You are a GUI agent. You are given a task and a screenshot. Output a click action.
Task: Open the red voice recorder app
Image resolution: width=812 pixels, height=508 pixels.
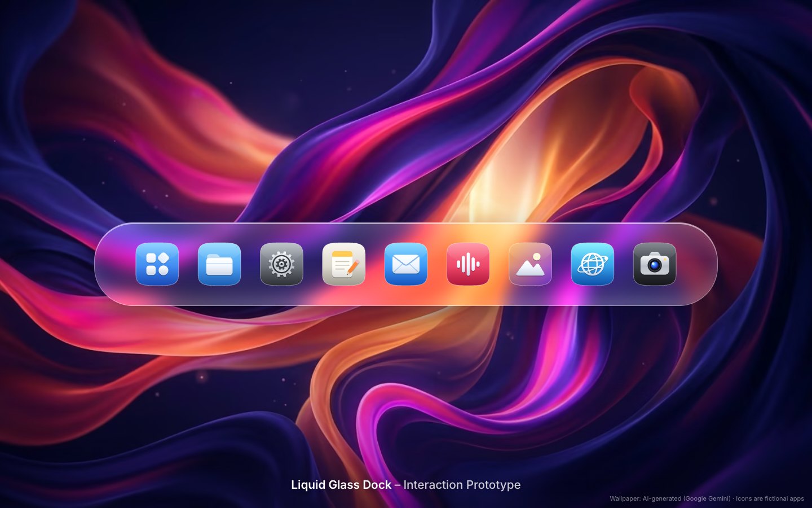pos(468,264)
